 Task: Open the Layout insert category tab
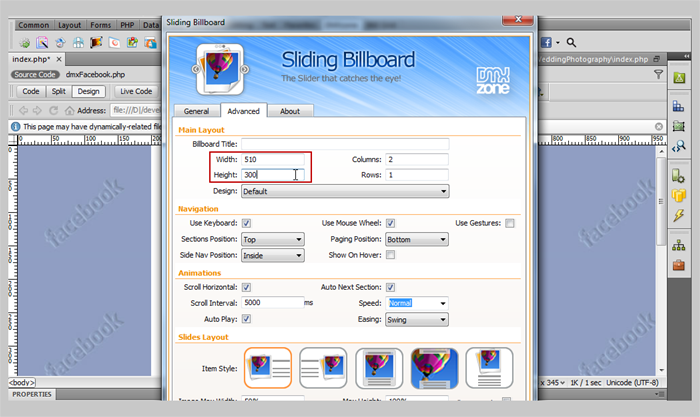tap(70, 25)
